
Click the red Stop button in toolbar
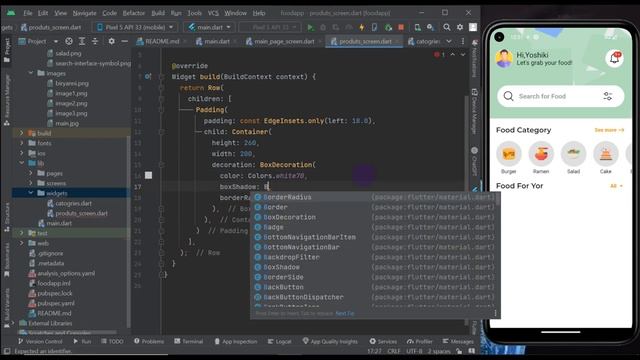click(x=401, y=27)
